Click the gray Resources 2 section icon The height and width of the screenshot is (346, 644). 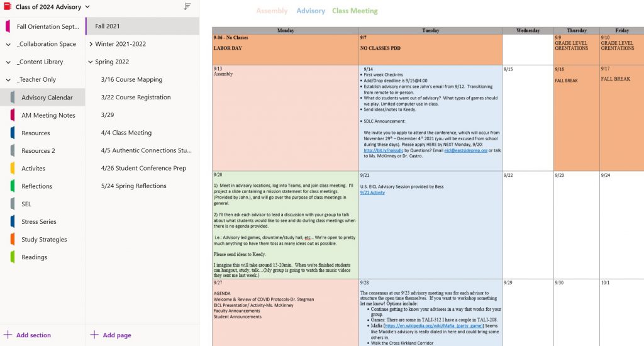tap(13, 151)
